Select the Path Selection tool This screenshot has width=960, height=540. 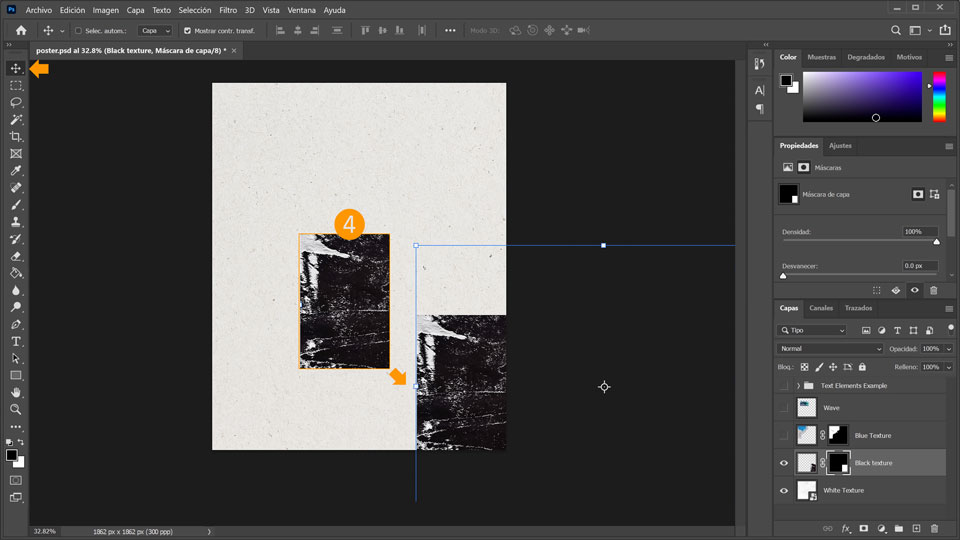coord(16,359)
